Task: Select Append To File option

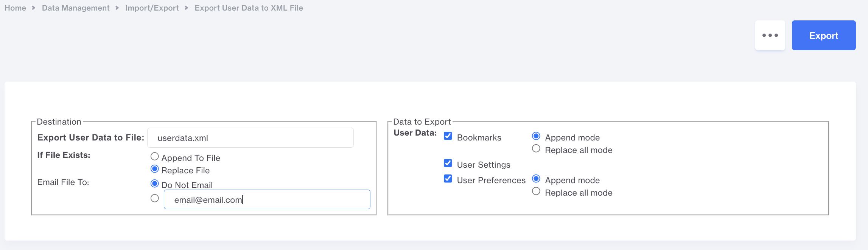Action: pos(155,156)
